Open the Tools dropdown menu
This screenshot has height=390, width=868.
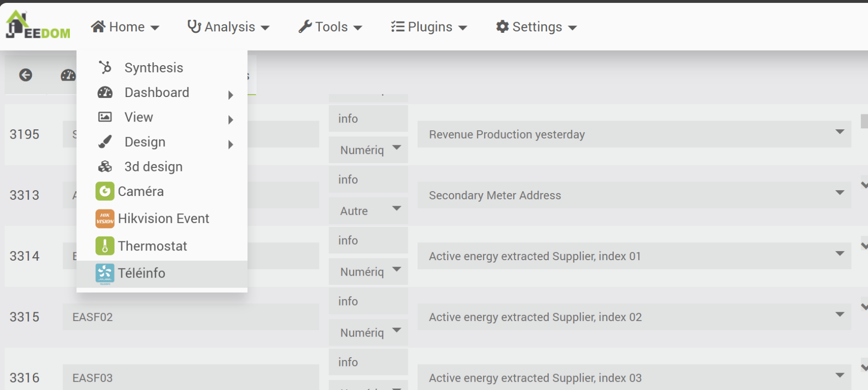coord(330,27)
